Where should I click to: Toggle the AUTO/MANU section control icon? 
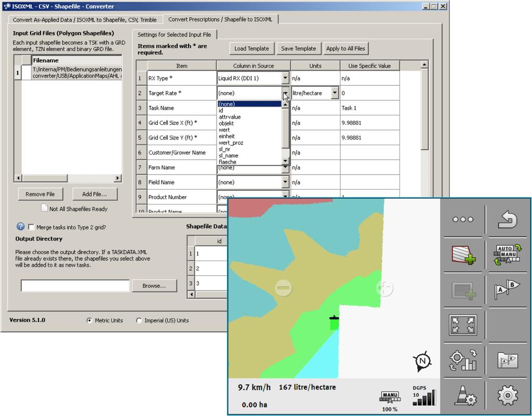point(508,255)
